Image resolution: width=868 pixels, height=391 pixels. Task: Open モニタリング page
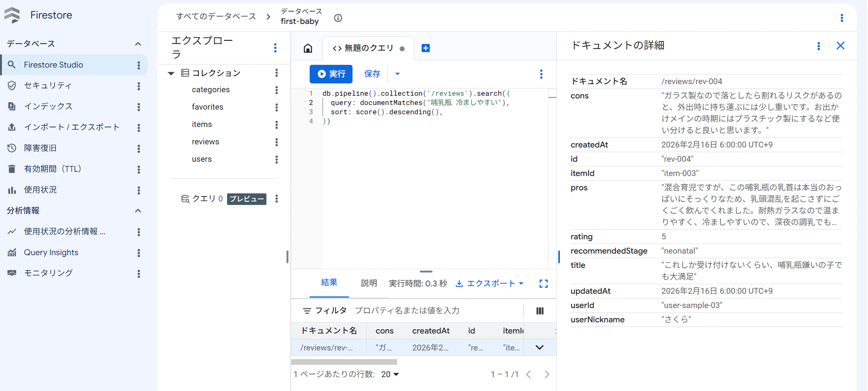coord(48,274)
